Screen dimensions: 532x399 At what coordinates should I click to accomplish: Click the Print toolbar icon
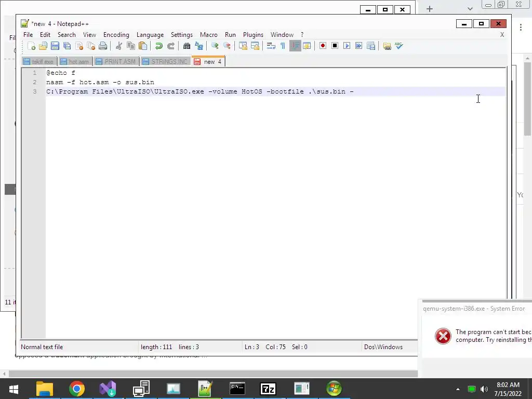103,46
